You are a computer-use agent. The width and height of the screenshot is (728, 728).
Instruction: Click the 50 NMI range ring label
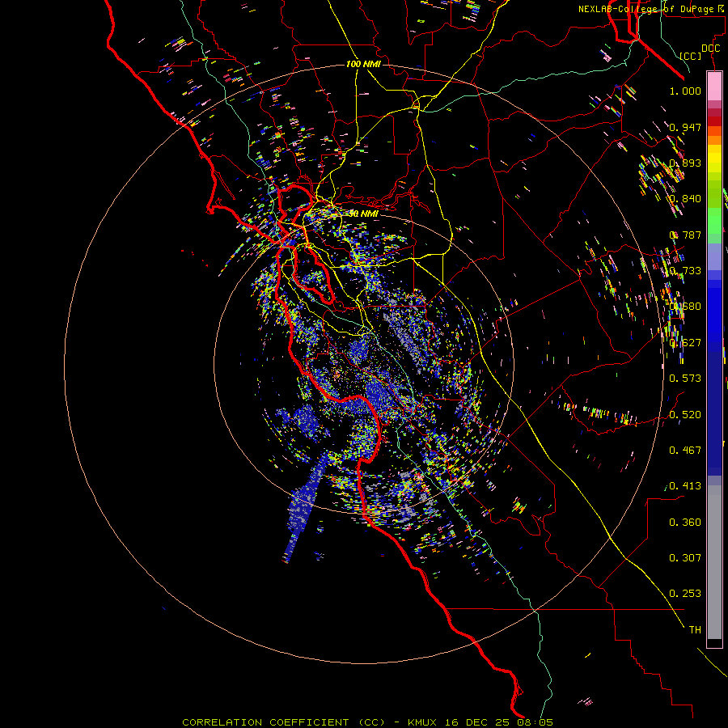(x=363, y=214)
